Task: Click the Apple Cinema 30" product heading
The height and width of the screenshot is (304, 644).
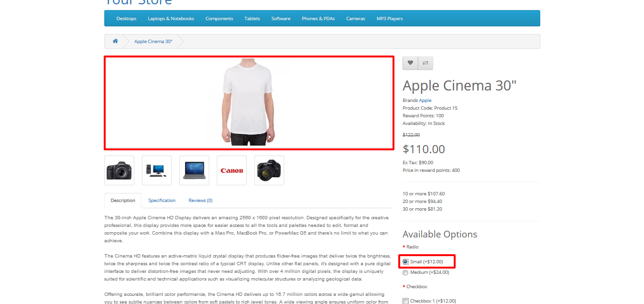Action: (x=459, y=86)
